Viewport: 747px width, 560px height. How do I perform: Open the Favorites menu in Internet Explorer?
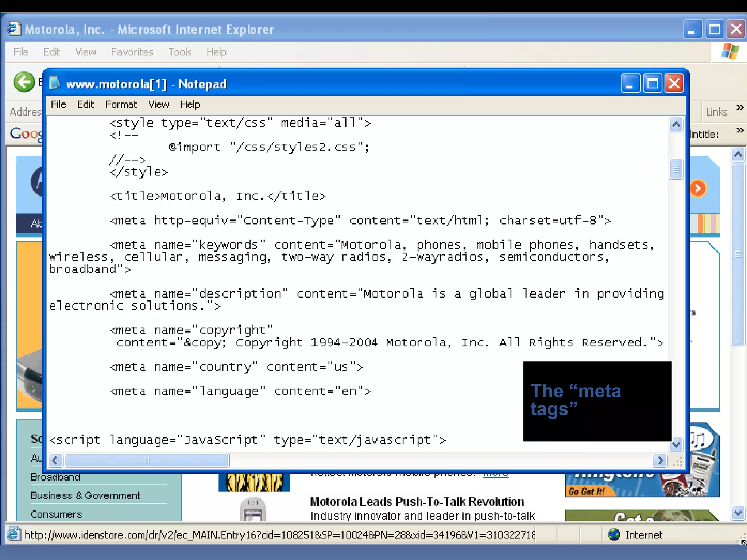132,52
